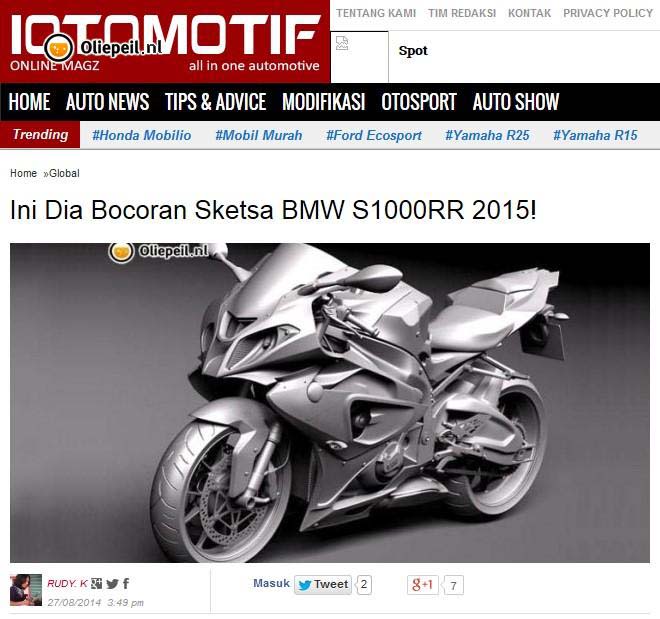This screenshot has width=660, height=619.
Task: Click the Tweet share button
Action: [x=323, y=584]
